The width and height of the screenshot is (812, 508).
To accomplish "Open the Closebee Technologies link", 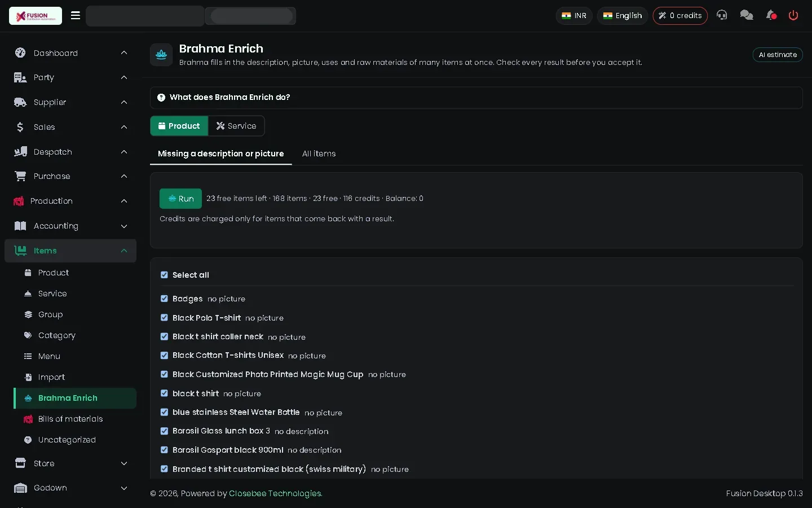I will point(276,493).
